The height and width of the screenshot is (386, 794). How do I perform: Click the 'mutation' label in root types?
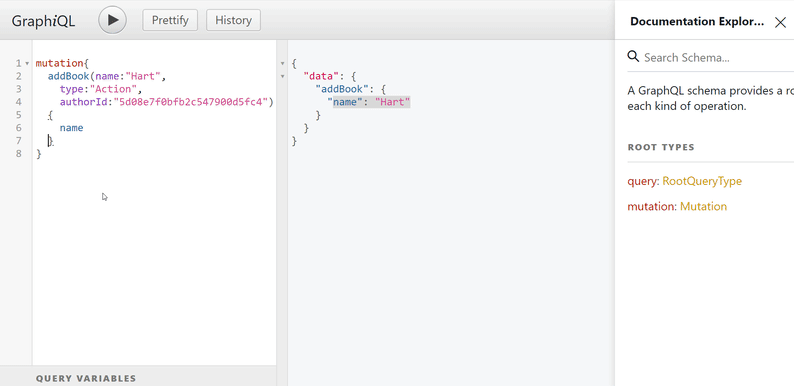[x=651, y=207]
